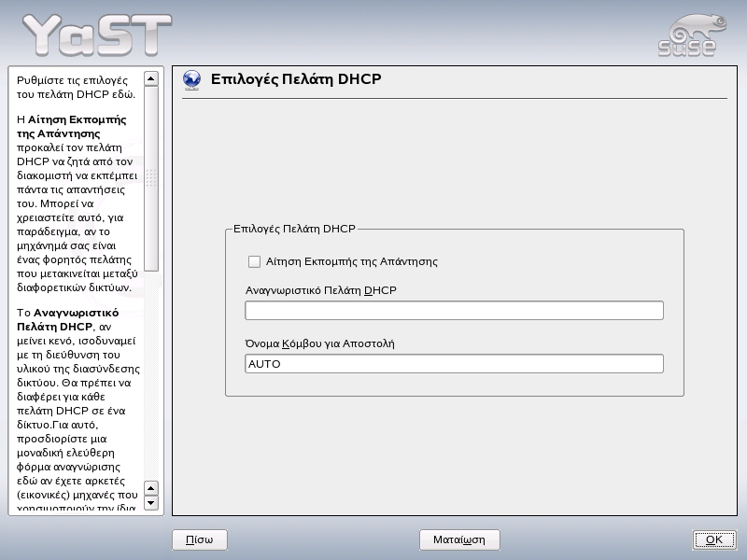
Task: Click the help panel scroll-up arrow at top
Action: tap(151, 78)
